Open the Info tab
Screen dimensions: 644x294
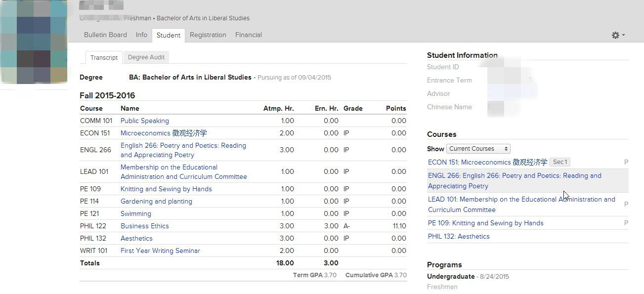click(x=141, y=35)
